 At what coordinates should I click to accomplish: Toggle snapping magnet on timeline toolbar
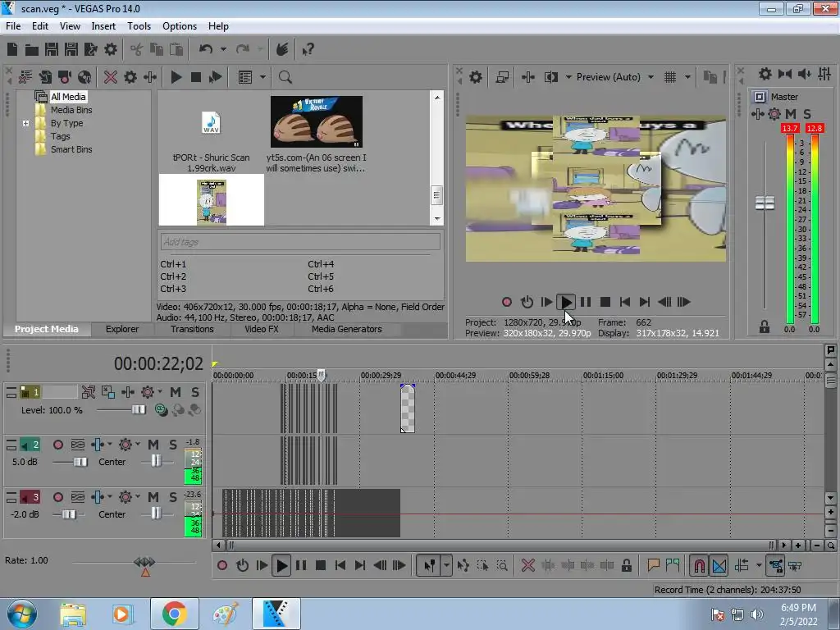click(699, 565)
